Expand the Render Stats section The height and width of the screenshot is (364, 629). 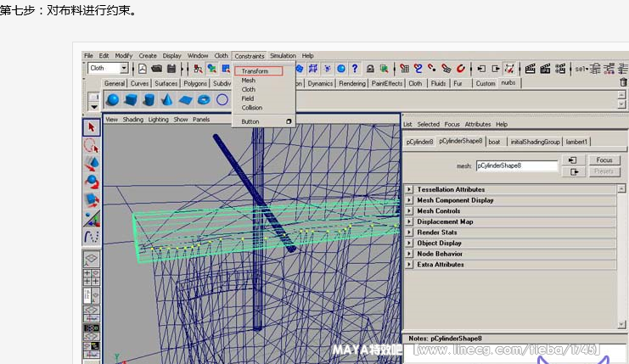click(x=408, y=232)
